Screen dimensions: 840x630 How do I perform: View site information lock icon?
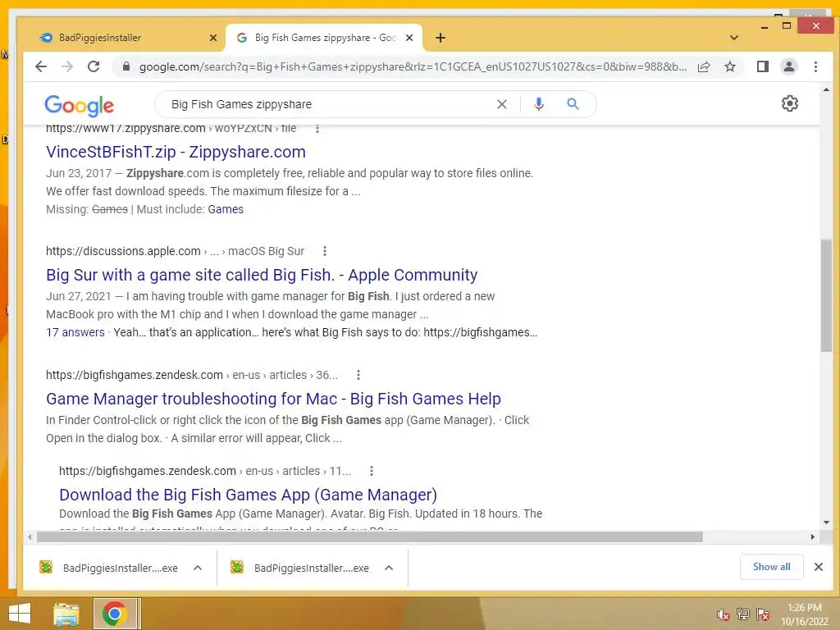[126, 66]
